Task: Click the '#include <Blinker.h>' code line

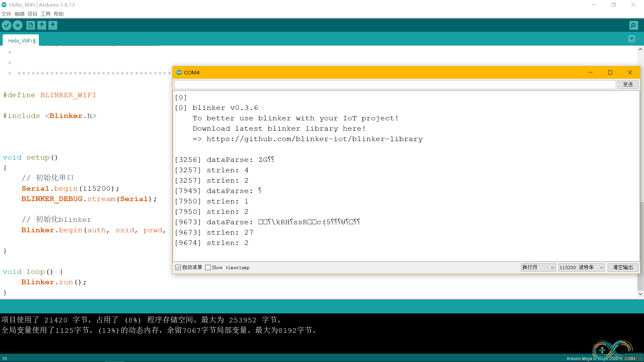Action: coord(50,116)
